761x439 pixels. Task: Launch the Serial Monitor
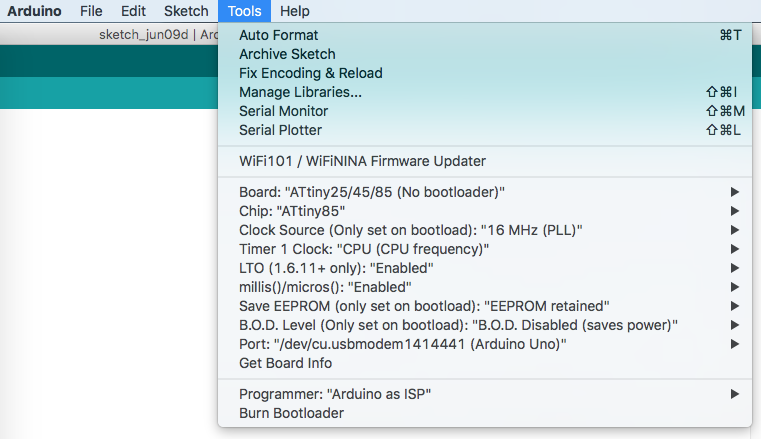tap(485, 111)
